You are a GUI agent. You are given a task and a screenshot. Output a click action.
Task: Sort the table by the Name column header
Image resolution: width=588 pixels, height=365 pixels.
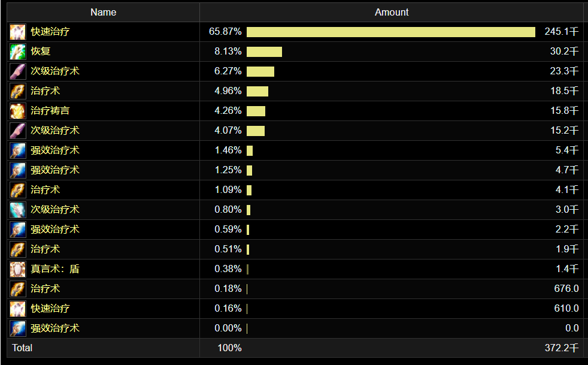(103, 12)
